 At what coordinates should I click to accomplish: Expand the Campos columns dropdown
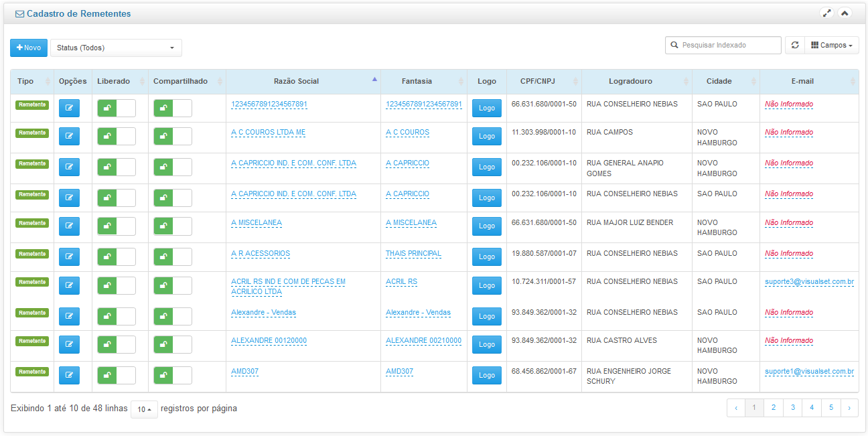(831, 46)
